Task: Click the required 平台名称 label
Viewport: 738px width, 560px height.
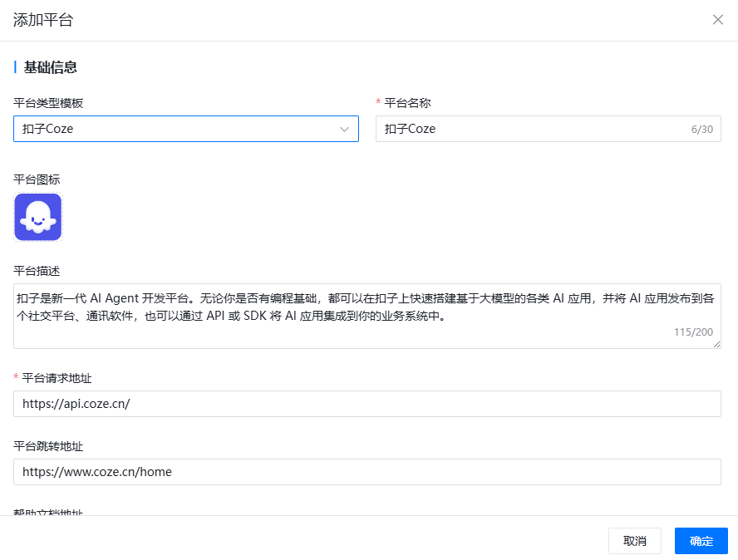Action: [407, 103]
